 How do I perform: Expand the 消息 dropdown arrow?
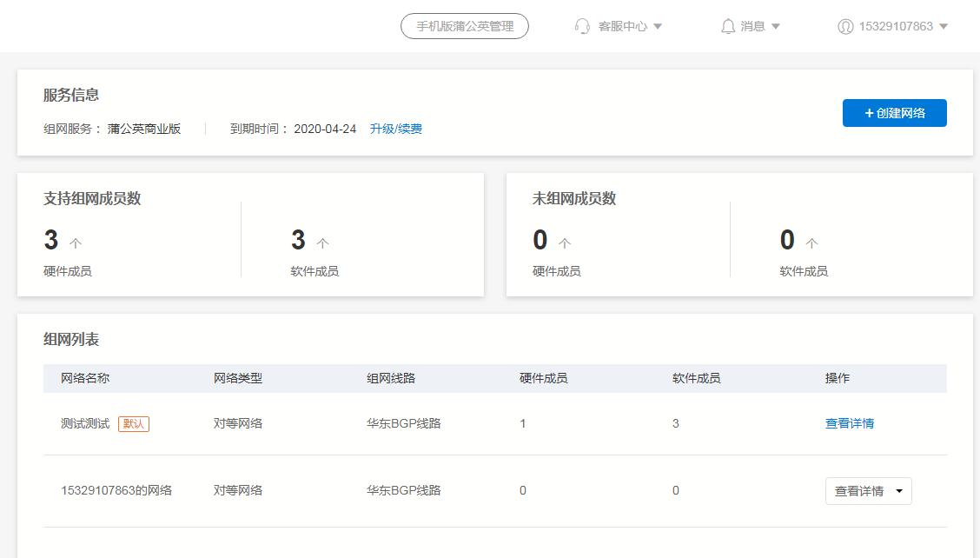coord(776,26)
